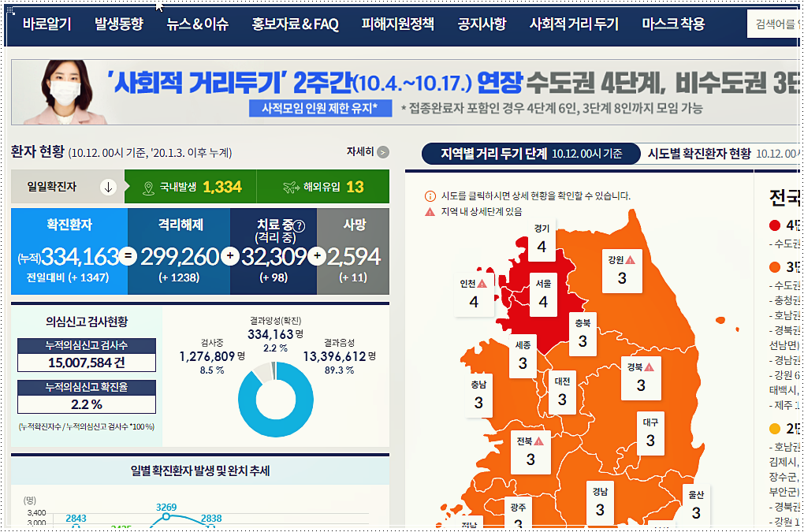Select 전북 region label on the map
Image resolution: width=804 pixels, height=532 pixels.
pos(530,452)
